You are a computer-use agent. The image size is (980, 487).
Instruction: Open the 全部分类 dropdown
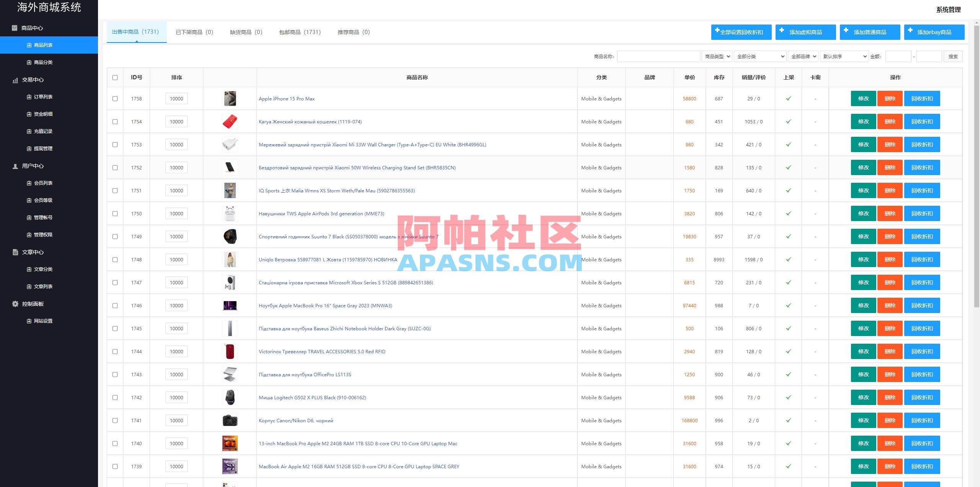point(760,56)
